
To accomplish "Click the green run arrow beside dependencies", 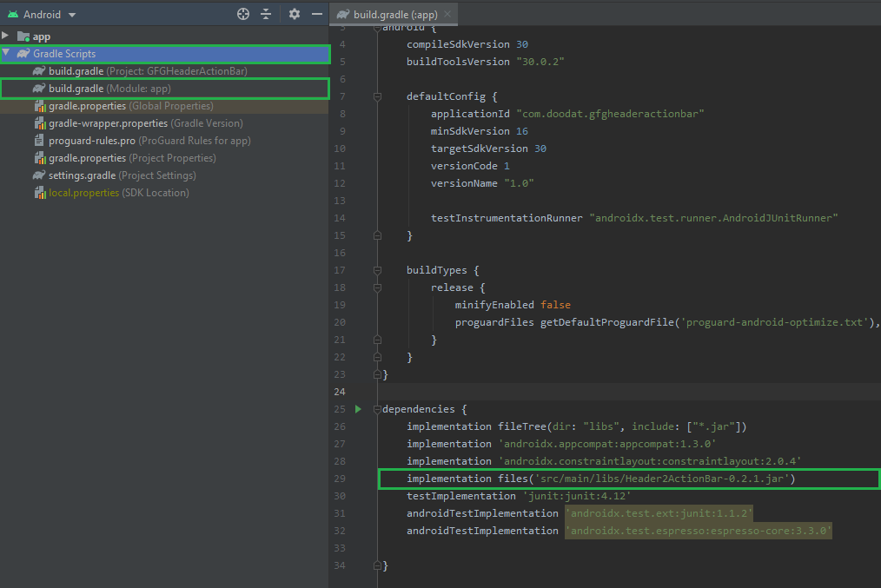I will coord(357,409).
